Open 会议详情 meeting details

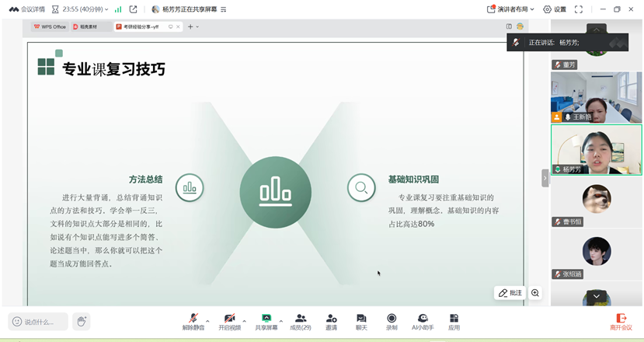(27, 9)
